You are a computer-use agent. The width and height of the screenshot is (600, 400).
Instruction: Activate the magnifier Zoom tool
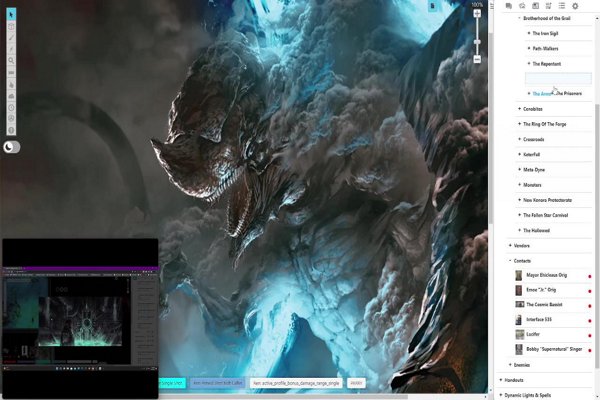click(x=11, y=60)
